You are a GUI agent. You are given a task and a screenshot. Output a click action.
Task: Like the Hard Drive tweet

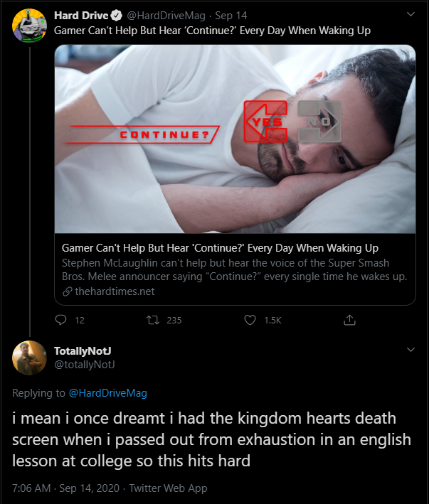pyautogui.click(x=250, y=321)
